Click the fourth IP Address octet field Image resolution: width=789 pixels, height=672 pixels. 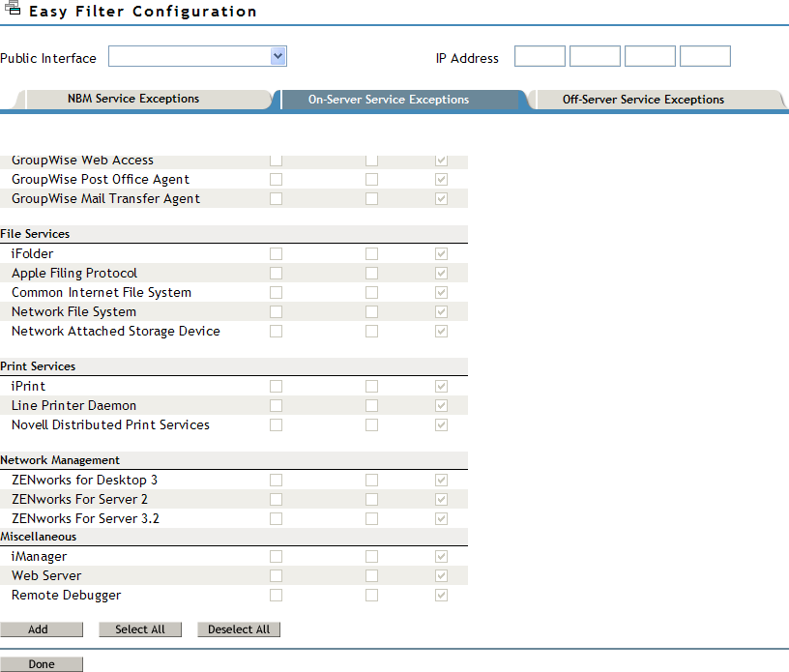[x=705, y=56]
